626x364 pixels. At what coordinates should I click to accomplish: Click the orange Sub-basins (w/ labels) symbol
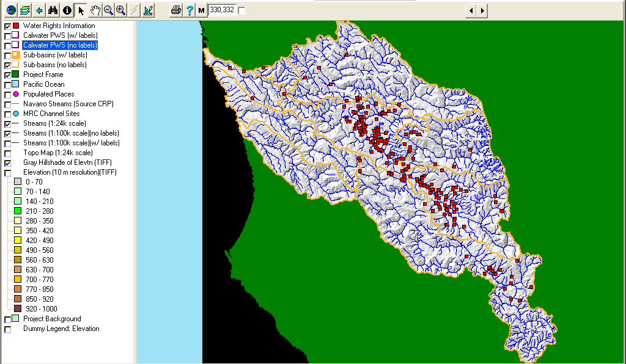tap(15, 54)
